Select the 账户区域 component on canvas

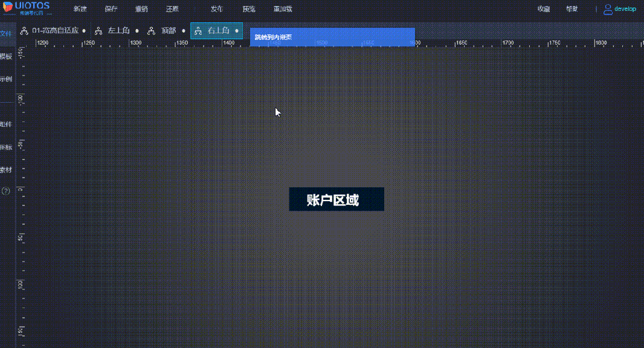coord(336,199)
